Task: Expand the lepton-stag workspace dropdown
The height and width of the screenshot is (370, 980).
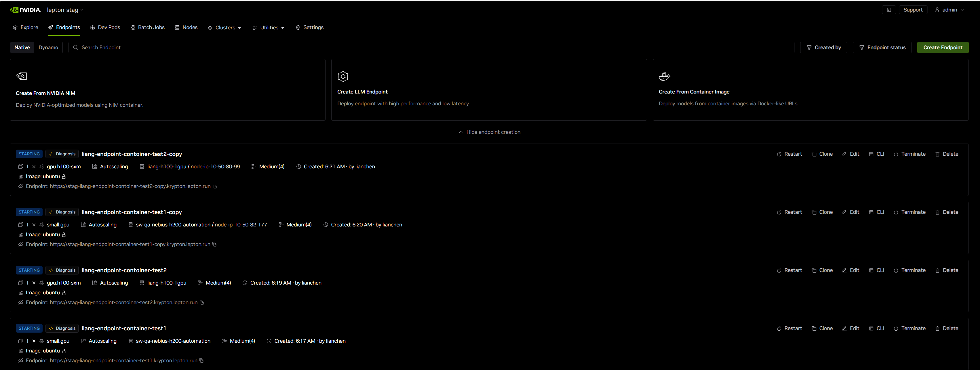Action: pos(65,10)
